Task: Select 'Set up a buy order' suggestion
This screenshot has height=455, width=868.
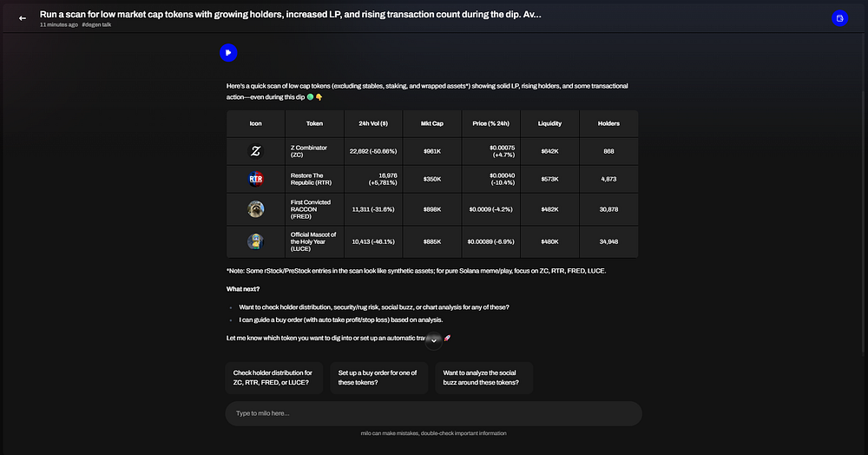Action: coord(378,378)
